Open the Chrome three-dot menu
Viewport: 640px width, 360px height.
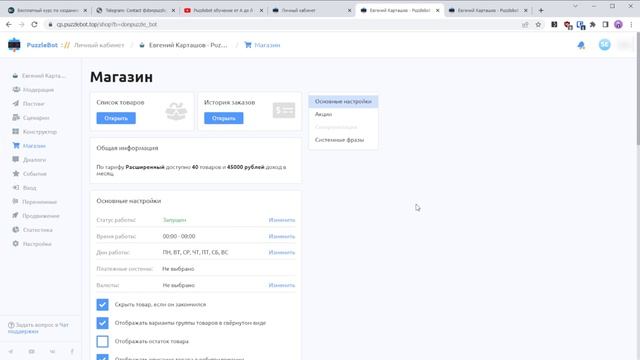tap(631, 24)
